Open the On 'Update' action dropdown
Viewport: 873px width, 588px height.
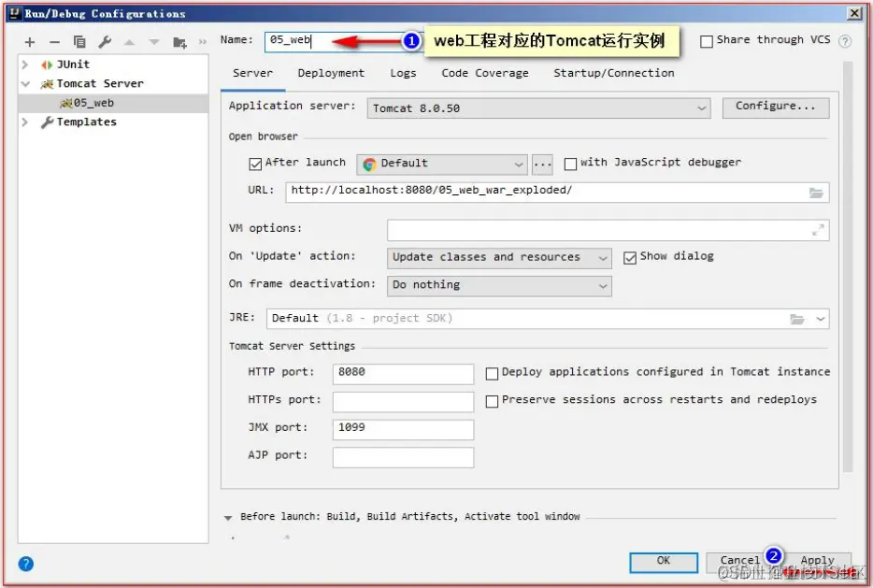(499, 258)
